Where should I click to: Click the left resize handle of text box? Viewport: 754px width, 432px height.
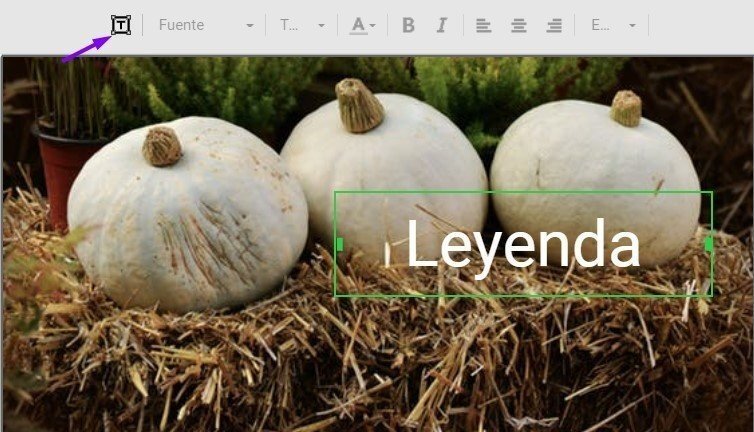(x=339, y=244)
